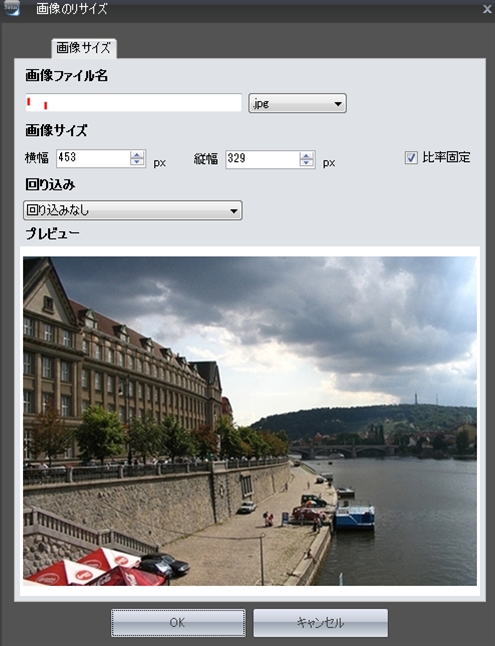Click the 比率固定 label text

click(x=446, y=157)
